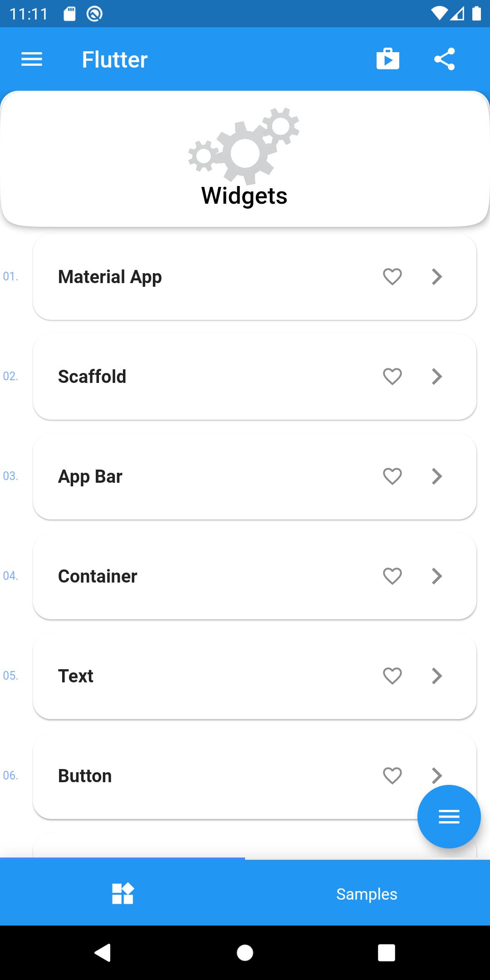Switch to the Widgets tab icon

[122, 894]
